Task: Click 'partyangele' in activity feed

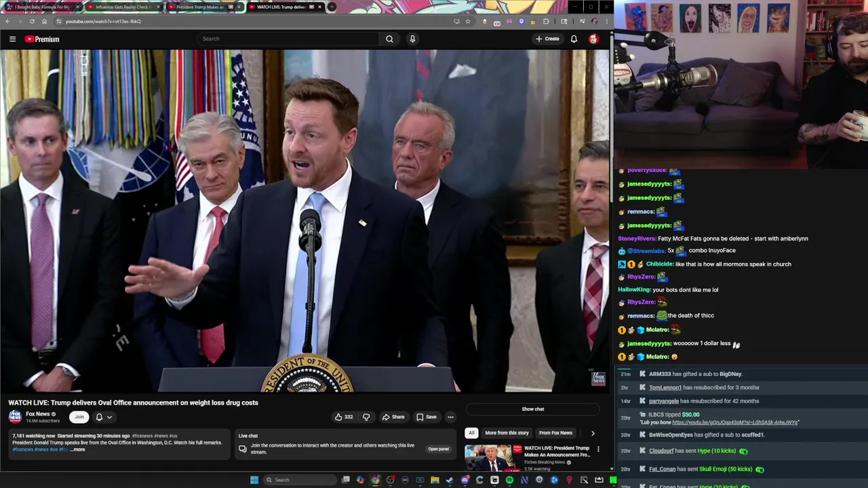Action: coord(664,401)
